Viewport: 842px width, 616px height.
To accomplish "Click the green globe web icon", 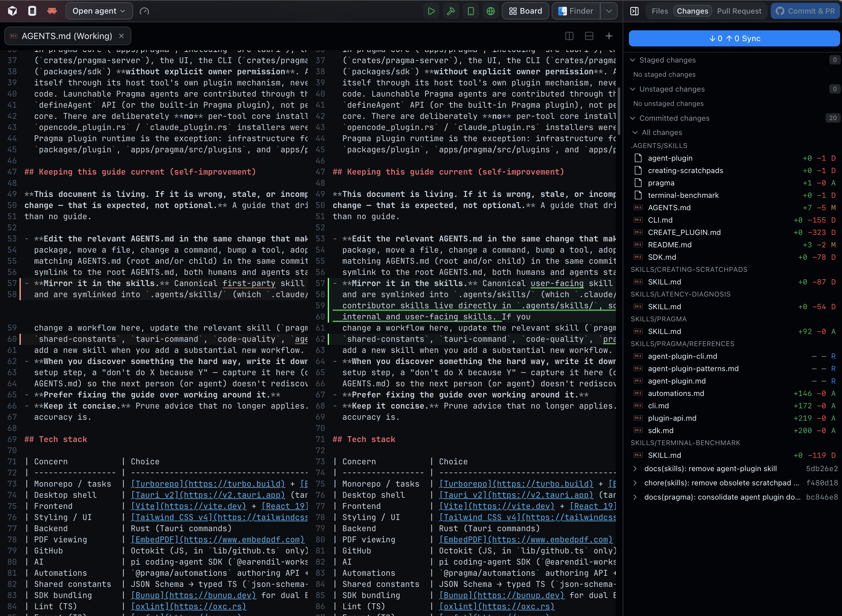I will pos(491,11).
